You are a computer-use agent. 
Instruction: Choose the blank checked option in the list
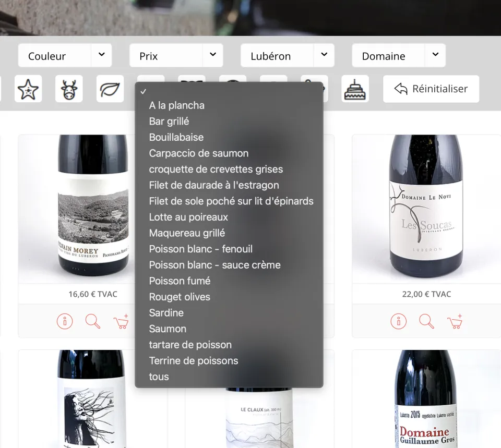(229, 91)
